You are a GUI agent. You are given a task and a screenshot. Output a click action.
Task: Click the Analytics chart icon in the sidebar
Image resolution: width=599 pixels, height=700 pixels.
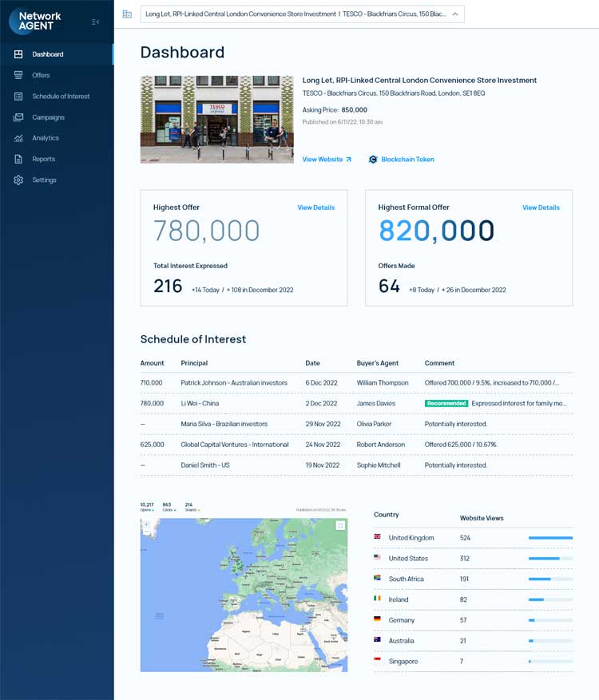(x=18, y=138)
